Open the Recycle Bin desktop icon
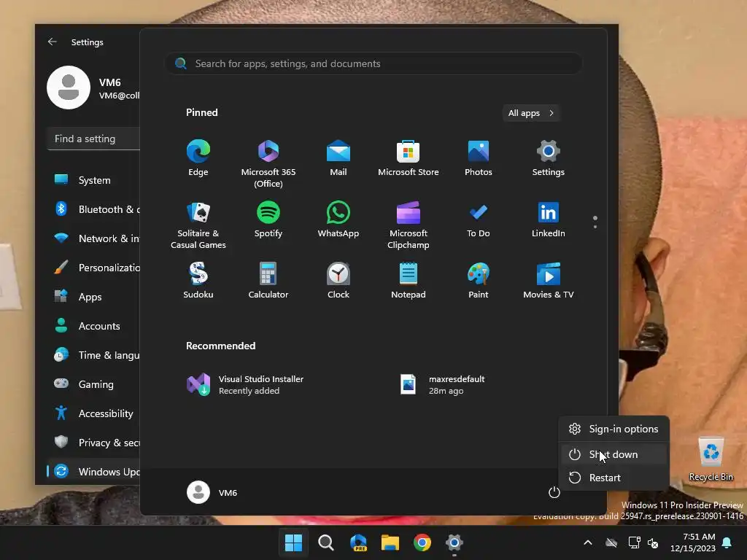 tap(711, 459)
